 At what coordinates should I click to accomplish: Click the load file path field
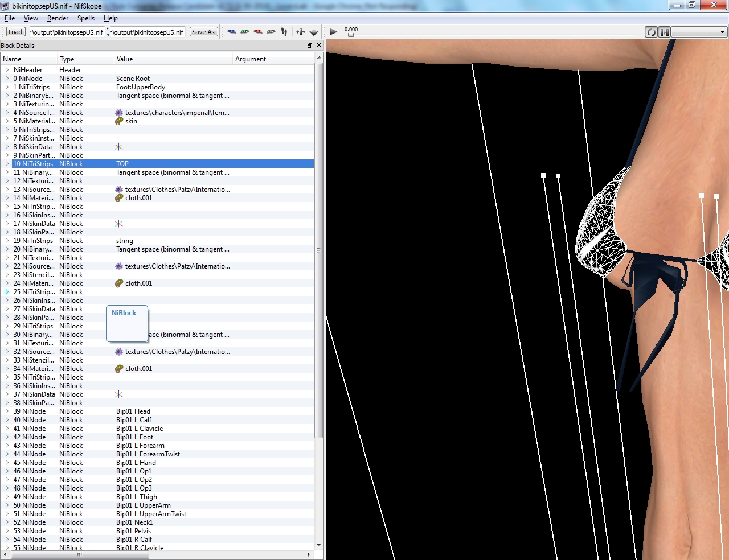(x=67, y=32)
